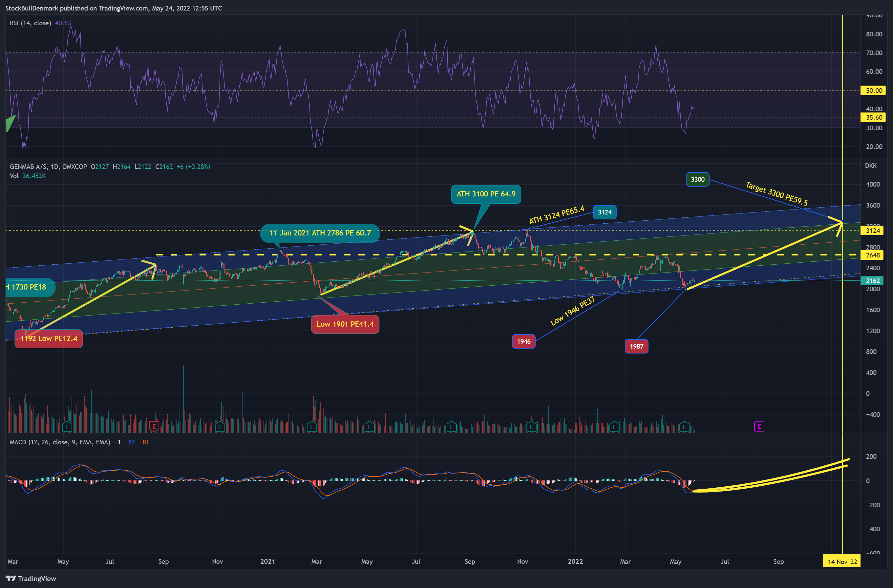The height and width of the screenshot is (588, 893).
Task: Click the 2022 label on the time axis
Action: (x=575, y=561)
